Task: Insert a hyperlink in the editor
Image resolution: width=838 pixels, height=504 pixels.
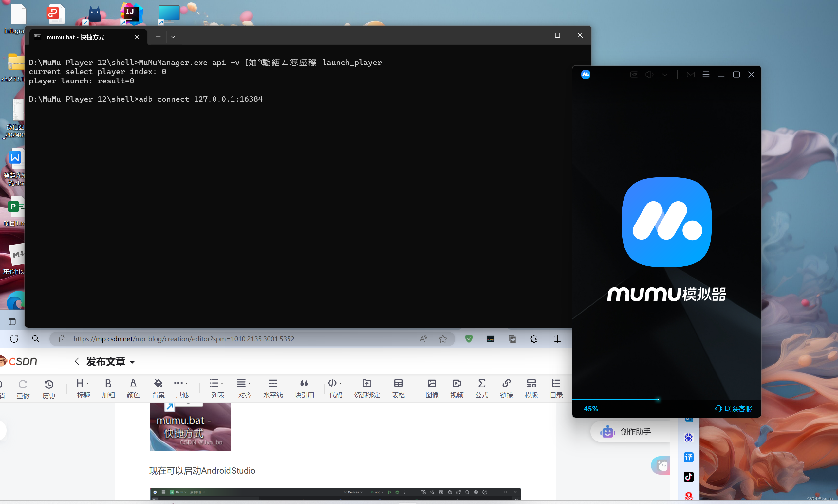Action: pos(506,388)
